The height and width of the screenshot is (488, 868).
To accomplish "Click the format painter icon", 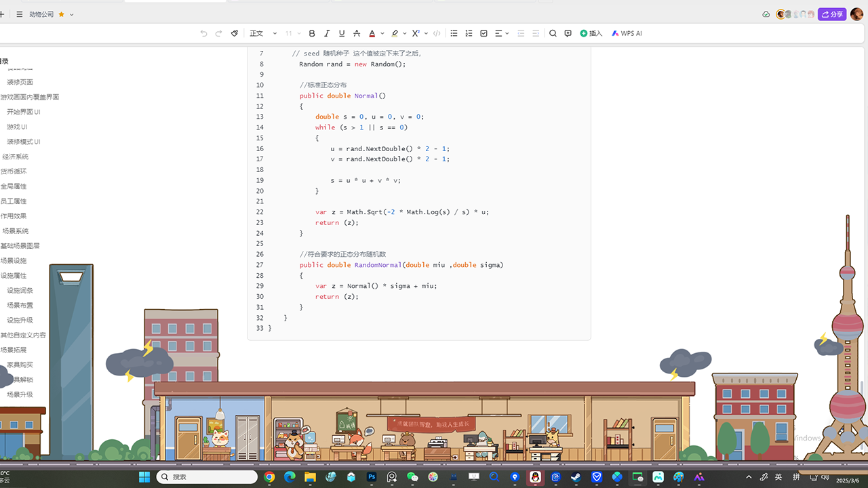I will (x=235, y=33).
